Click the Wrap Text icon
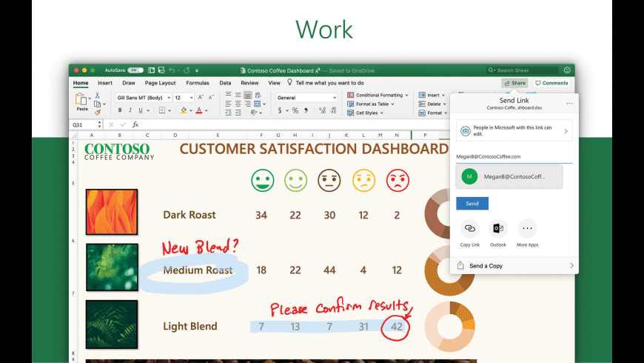 258,95
